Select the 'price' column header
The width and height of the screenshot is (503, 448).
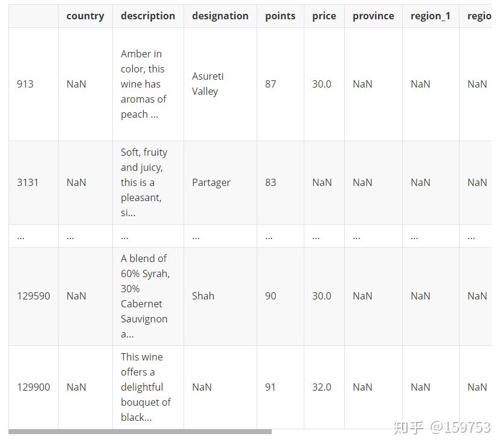324,16
